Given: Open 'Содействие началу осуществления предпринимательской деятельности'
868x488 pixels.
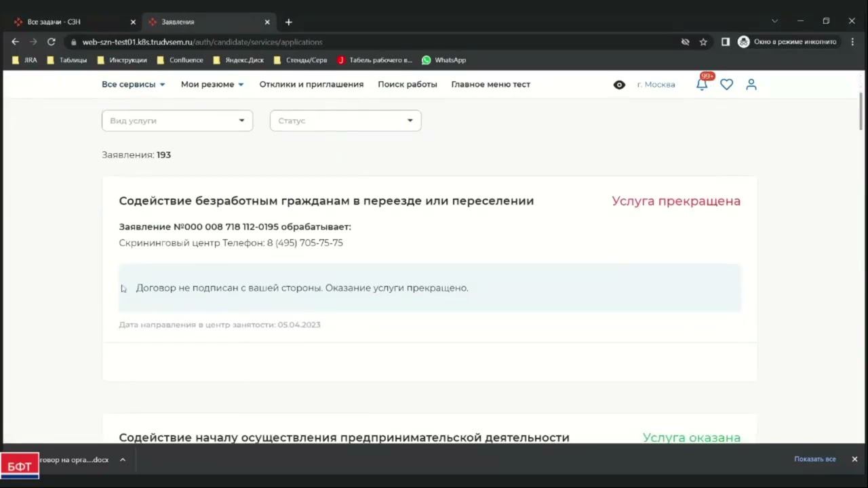Looking at the screenshot, I should point(344,437).
